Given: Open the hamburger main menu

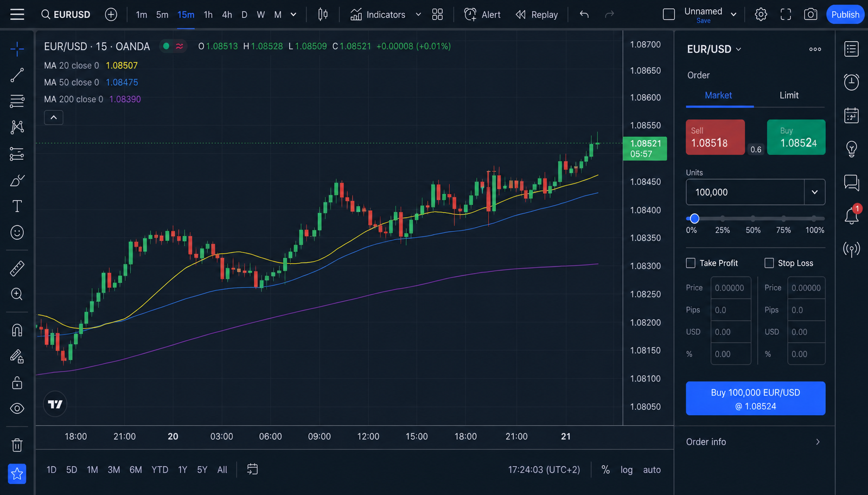Looking at the screenshot, I should click(17, 15).
